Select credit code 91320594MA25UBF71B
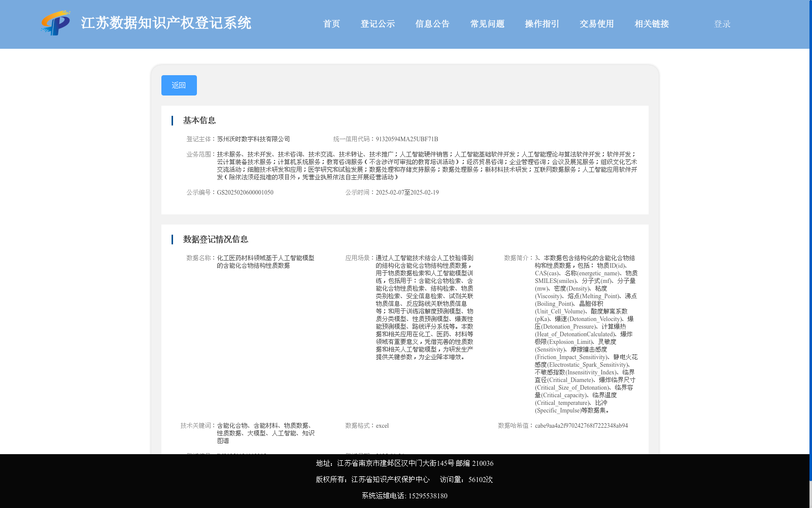Image resolution: width=812 pixels, height=508 pixels. (x=407, y=139)
